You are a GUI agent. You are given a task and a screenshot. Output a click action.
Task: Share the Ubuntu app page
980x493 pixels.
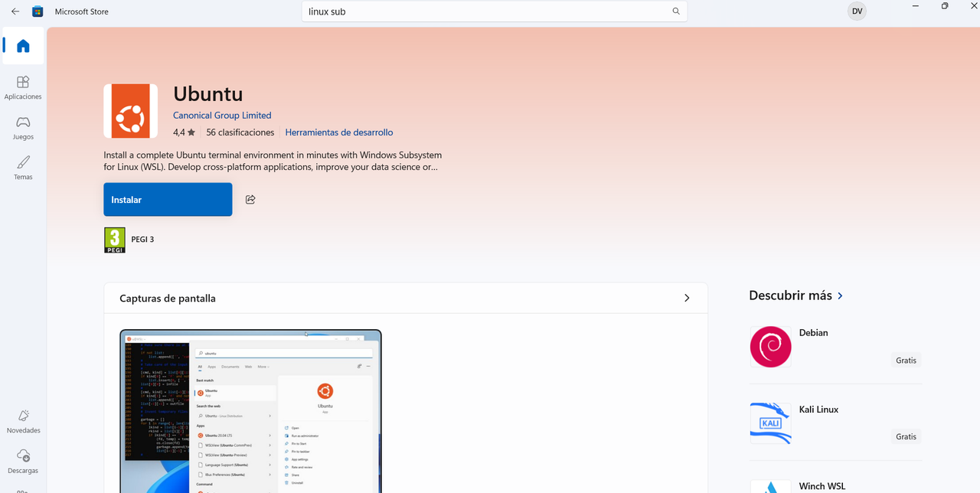pyautogui.click(x=250, y=199)
